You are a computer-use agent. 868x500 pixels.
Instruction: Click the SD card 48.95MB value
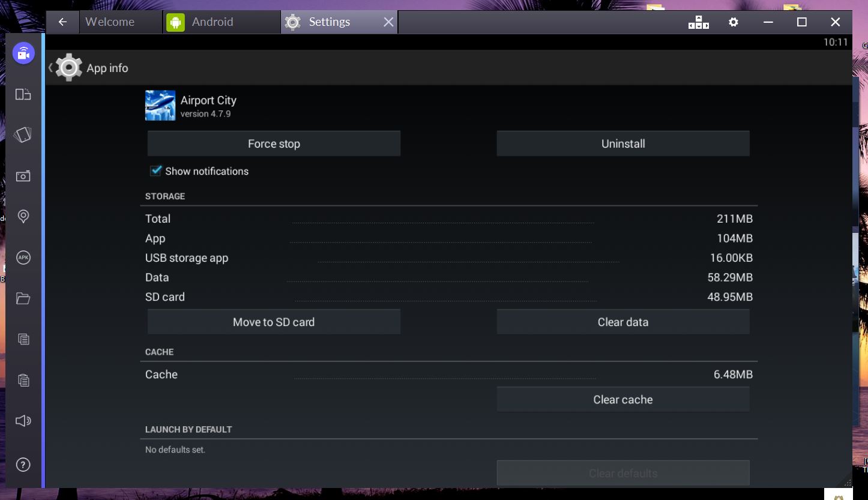click(x=730, y=297)
